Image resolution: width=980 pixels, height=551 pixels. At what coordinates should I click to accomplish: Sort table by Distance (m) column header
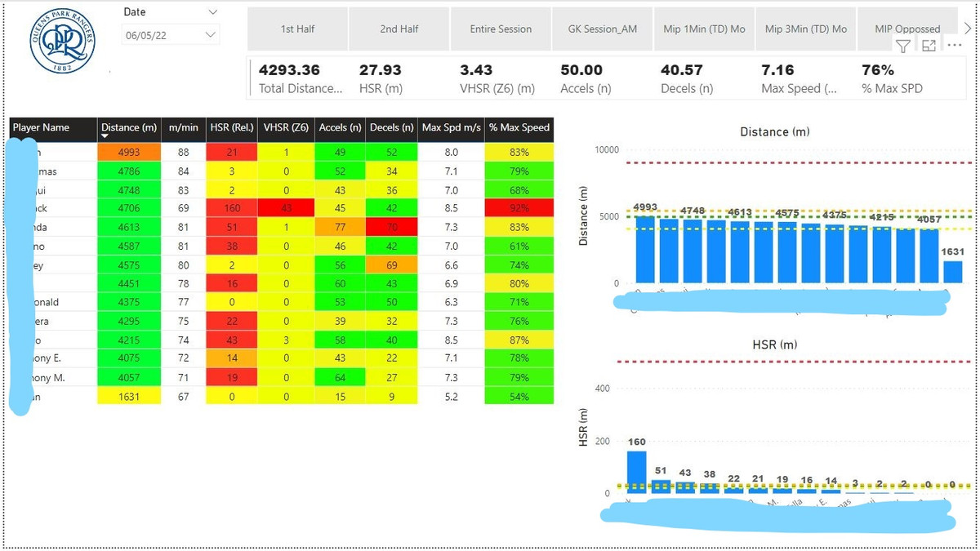click(x=128, y=127)
